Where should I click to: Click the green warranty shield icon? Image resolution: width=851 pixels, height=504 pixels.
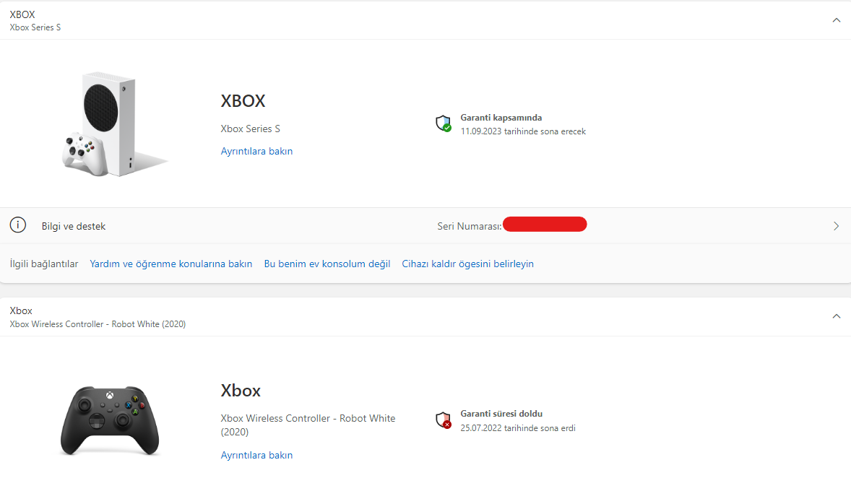[443, 123]
